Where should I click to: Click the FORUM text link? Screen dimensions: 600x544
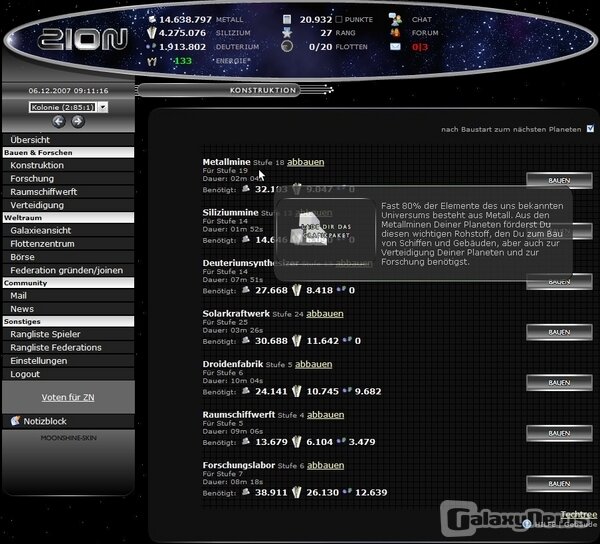425,33
